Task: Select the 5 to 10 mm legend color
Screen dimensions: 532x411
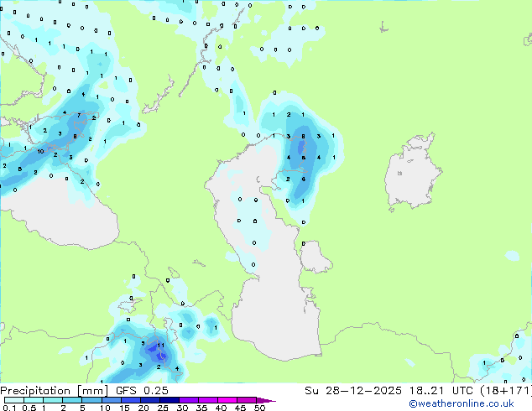Action: pos(92,400)
